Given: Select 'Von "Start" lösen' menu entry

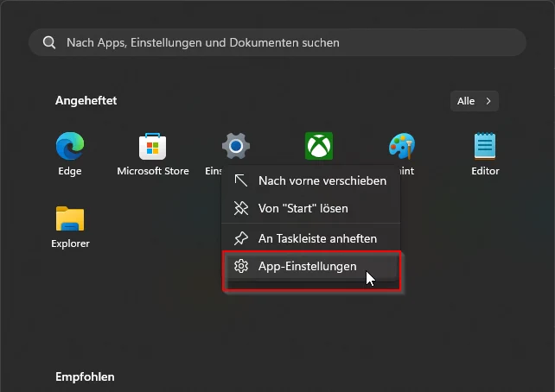Looking at the screenshot, I should [x=311, y=209].
